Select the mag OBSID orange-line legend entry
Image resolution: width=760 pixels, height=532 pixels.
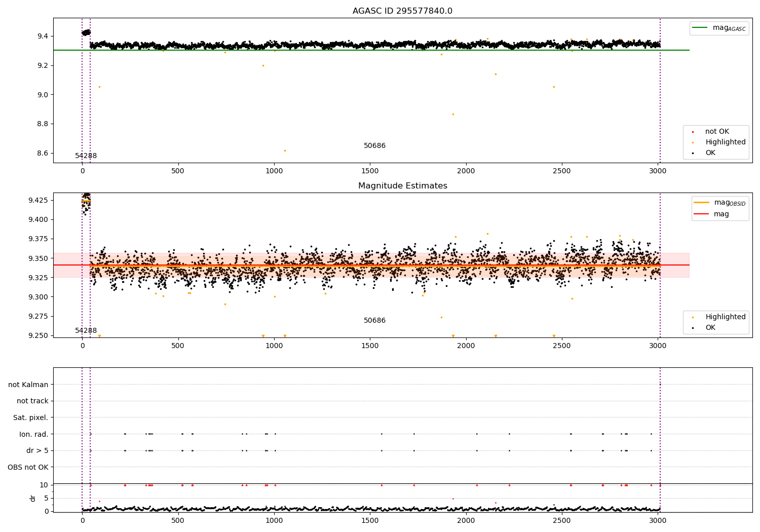coord(719,203)
